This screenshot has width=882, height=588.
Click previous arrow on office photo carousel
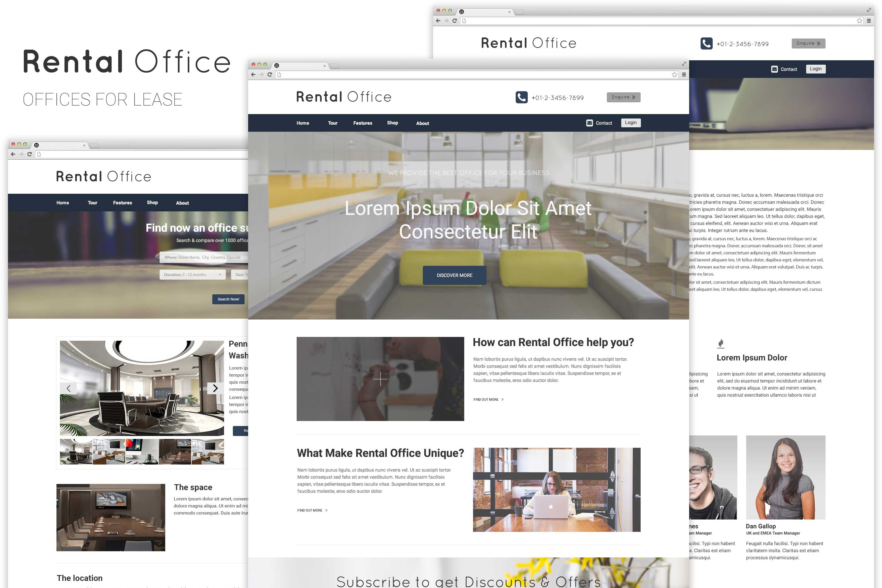pos(68,388)
